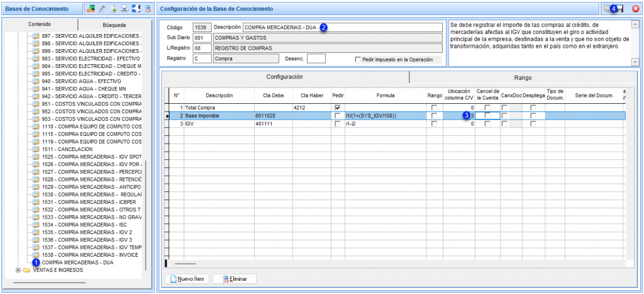Image resolution: width=644 pixels, height=294 pixels.
Task: Select tree item 897 - SERVICIO ALQUILER EDIFICACIONES
Action: point(92,36)
